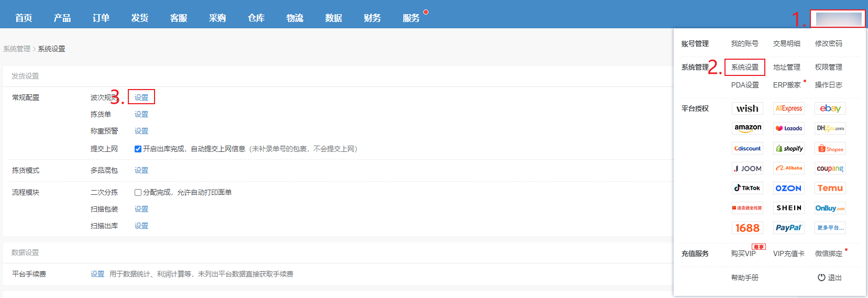Uncheck 开启出库完成 auto-submit checkbox
Image resolution: width=868 pixels, height=298 pixels.
tap(138, 149)
